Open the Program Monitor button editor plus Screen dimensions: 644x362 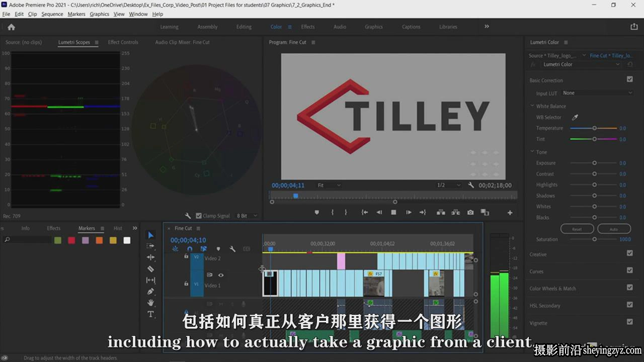tap(510, 213)
